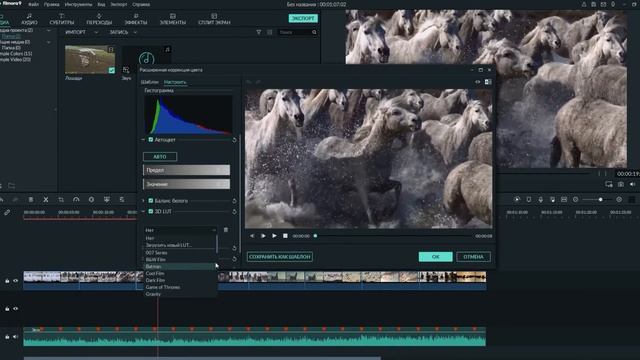Delete the LUT with trash icon beside dropdown

(x=226, y=230)
